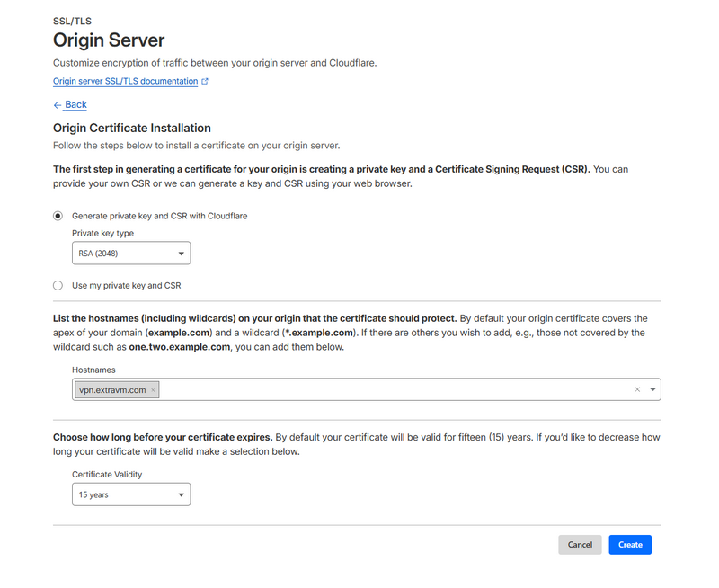Remove the vpn.extravm.com tag using its small x
Viewport: 719px width, 588px height.
[154, 389]
